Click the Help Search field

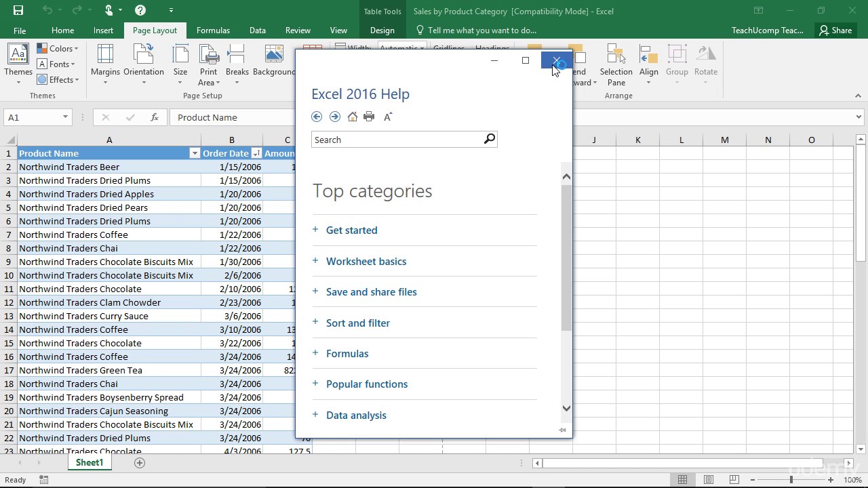396,140
